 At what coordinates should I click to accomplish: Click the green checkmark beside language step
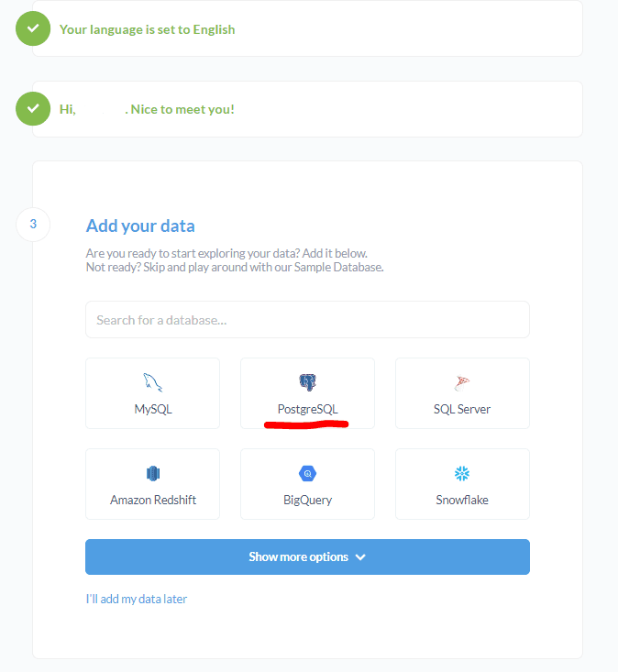(x=33, y=28)
